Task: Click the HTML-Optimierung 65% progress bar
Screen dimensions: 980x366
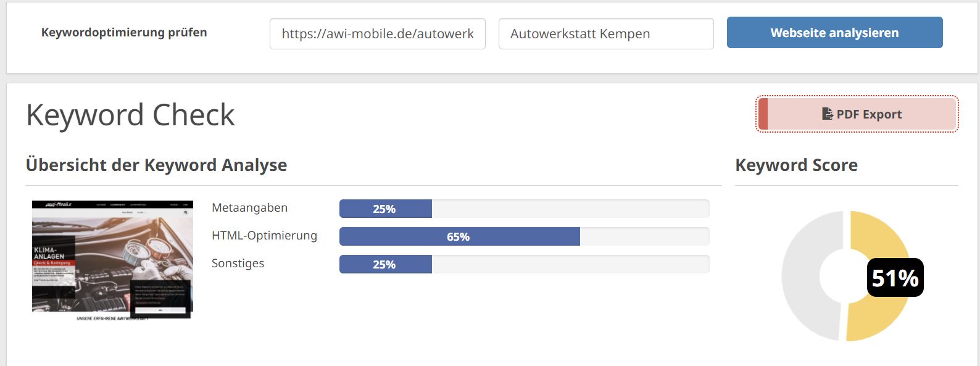Action: (524, 236)
